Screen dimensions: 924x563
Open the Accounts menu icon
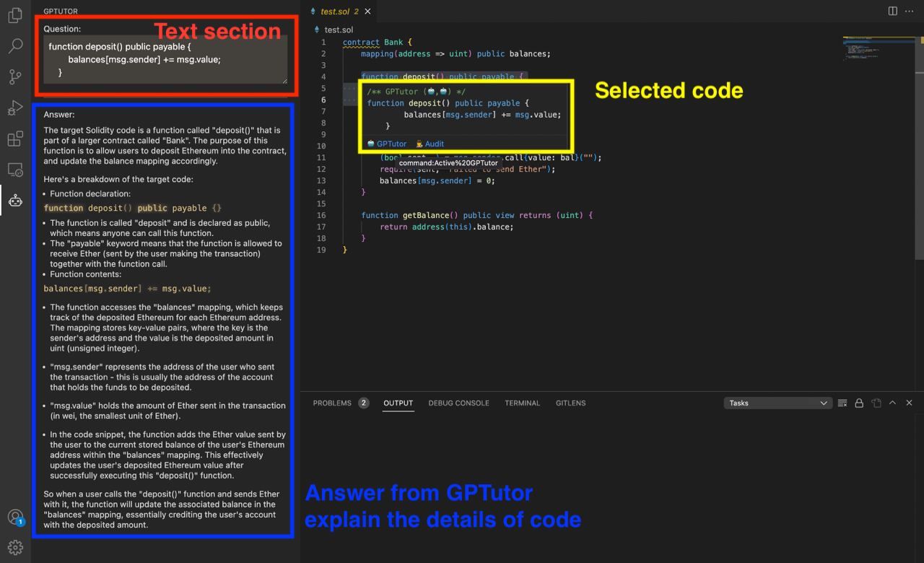coord(15,517)
